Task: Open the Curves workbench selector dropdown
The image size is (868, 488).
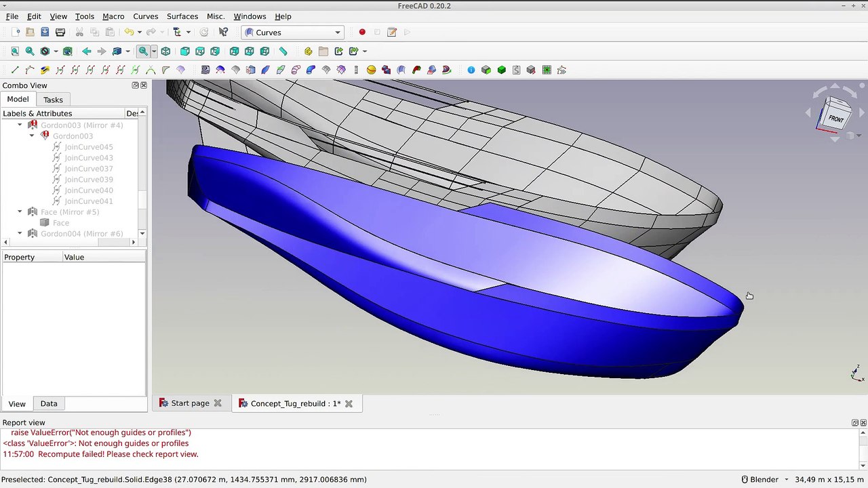Action: coord(293,33)
